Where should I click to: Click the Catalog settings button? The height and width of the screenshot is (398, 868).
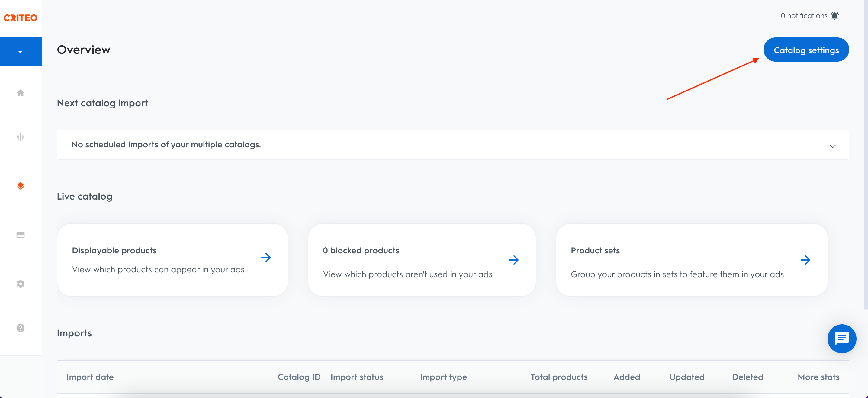(x=806, y=50)
